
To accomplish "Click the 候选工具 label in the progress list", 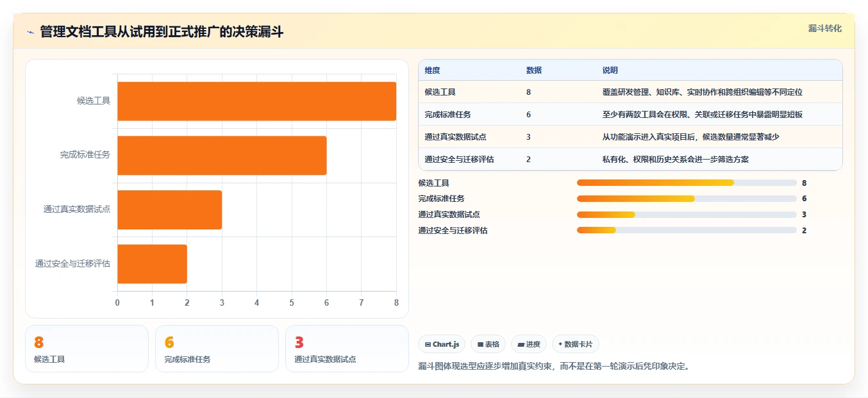I will (434, 183).
